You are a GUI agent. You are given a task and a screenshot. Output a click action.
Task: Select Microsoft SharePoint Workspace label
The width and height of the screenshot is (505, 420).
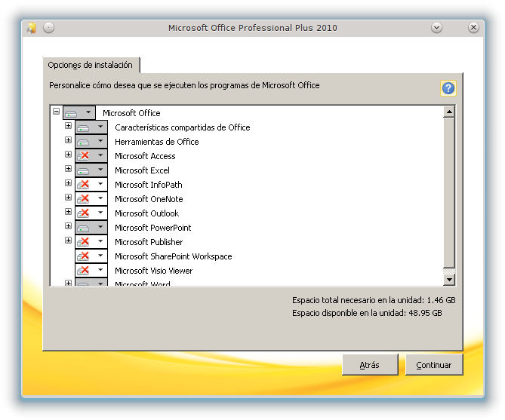(x=174, y=256)
